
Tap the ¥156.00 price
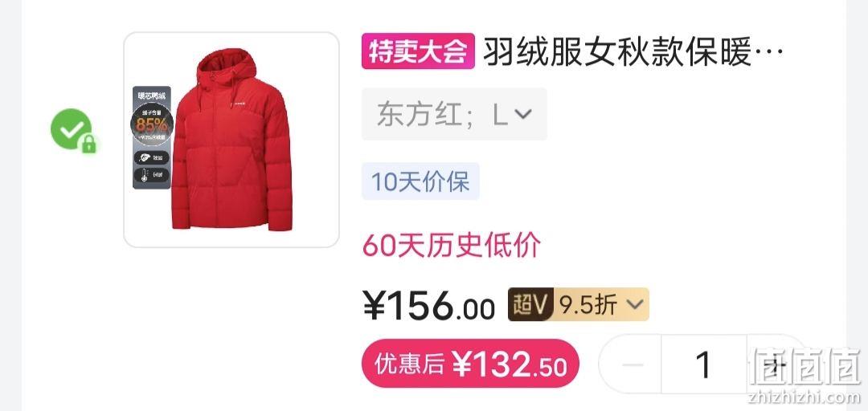click(x=429, y=305)
